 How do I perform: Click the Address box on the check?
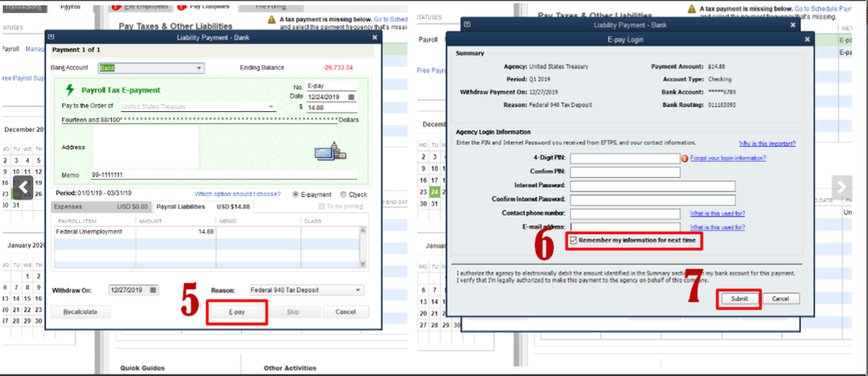[146, 147]
